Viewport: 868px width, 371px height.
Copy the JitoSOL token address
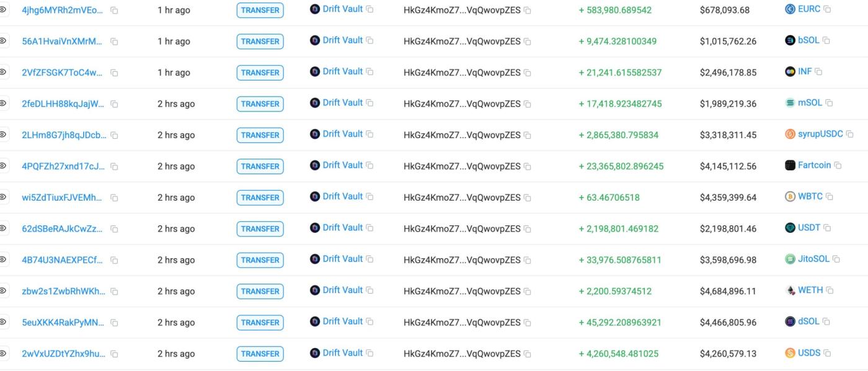(x=836, y=259)
